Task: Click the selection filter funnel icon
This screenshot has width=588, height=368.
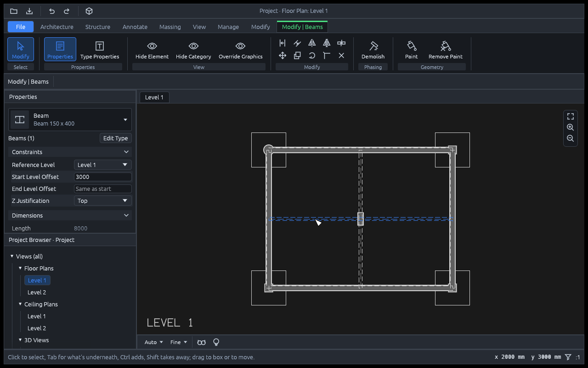Action: pyautogui.click(x=568, y=357)
